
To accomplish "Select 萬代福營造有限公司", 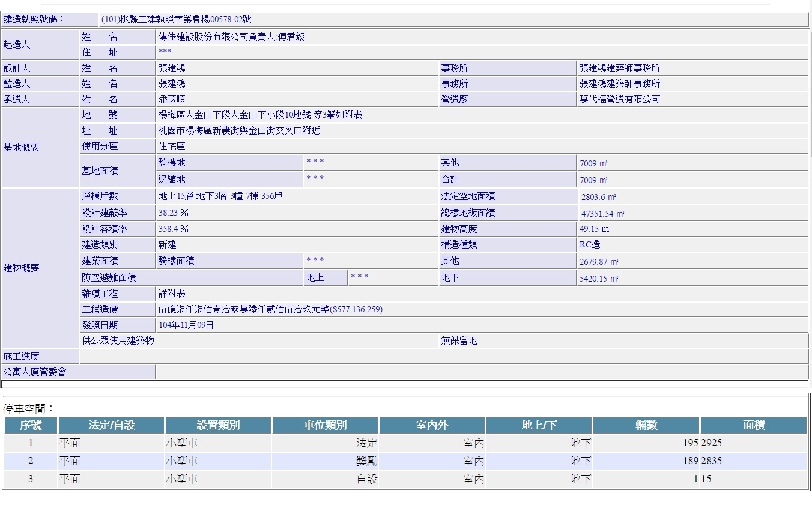I will coord(620,99).
